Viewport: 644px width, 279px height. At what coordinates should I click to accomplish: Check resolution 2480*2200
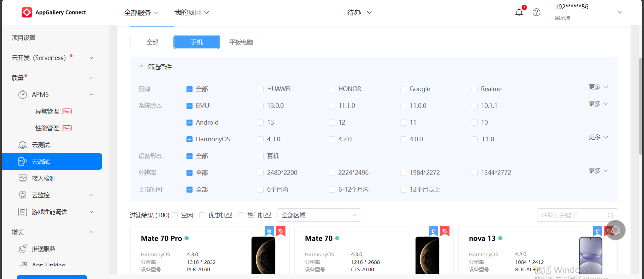coord(261,173)
